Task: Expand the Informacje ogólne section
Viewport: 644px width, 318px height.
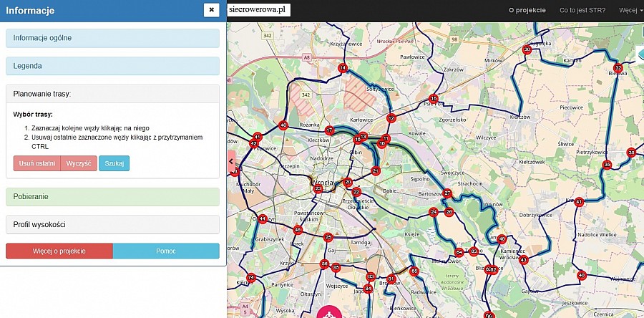Action: tap(112, 37)
